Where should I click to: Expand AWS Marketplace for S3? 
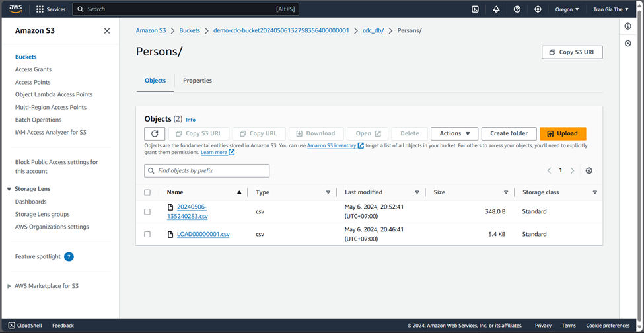point(9,286)
